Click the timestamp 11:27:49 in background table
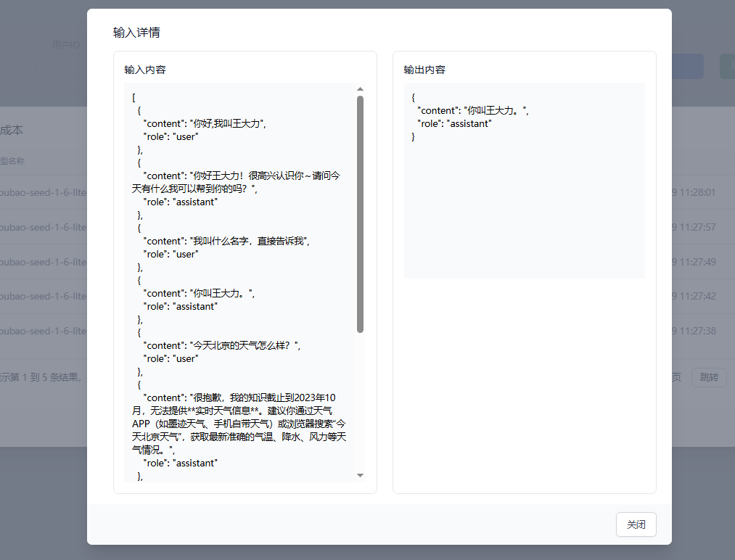Screen dimensions: 735x560 click(697, 262)
